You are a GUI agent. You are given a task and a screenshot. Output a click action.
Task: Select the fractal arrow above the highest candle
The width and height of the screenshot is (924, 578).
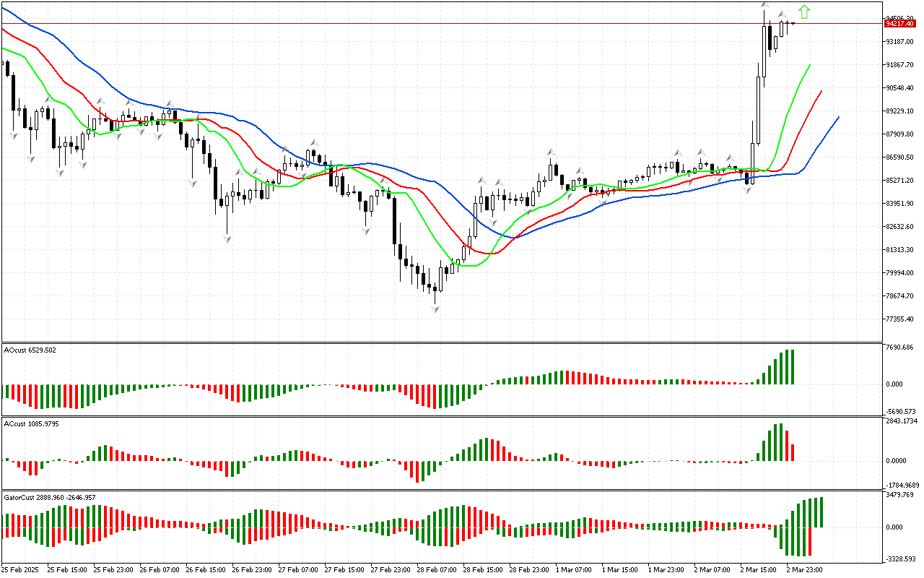point(764,6)
